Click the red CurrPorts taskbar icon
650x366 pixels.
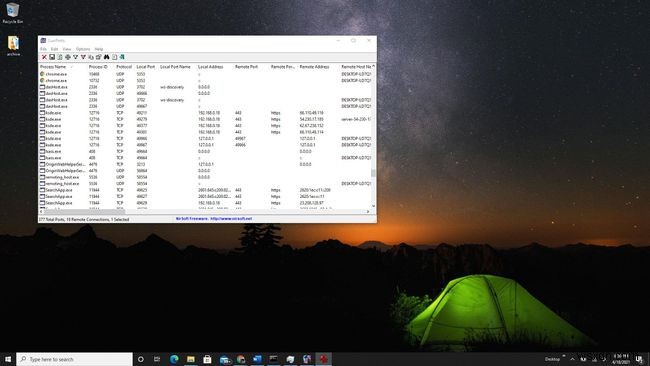323,359
